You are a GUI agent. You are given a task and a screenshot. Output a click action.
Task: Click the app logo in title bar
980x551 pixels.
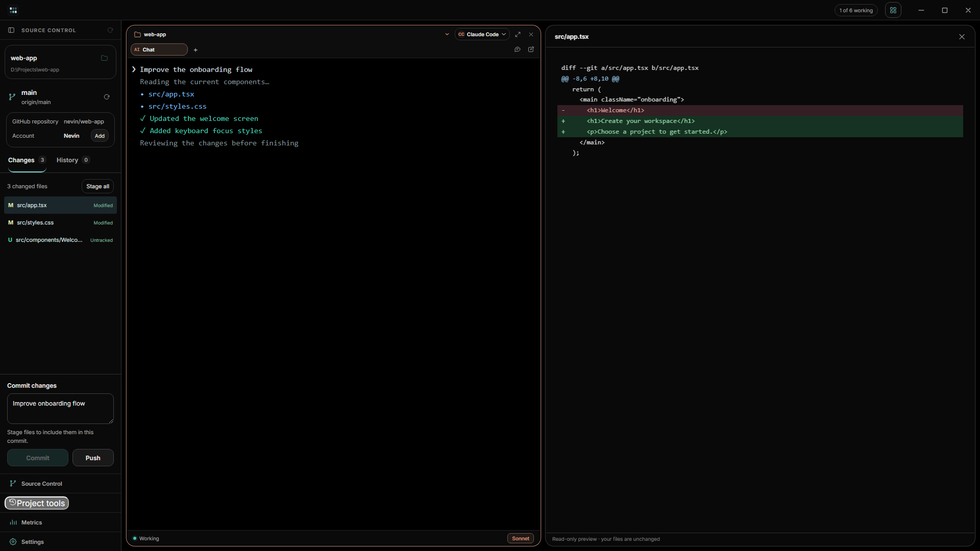tap(13, 10)
